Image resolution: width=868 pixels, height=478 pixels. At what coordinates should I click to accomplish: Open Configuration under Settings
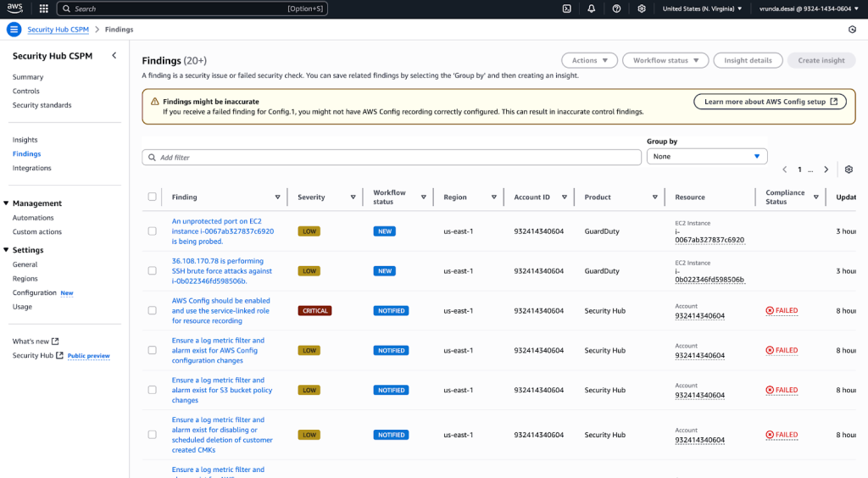point(34,292)
